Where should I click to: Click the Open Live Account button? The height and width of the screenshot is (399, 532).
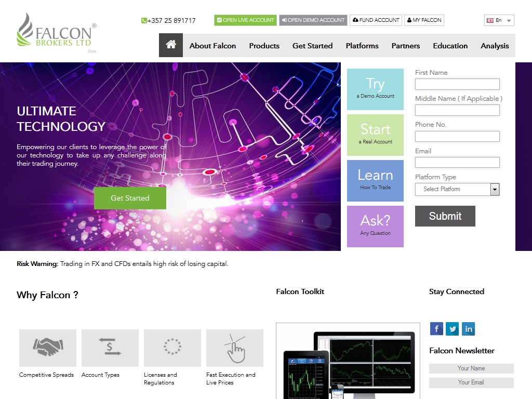pyautogui.click(x=245, y=20)
